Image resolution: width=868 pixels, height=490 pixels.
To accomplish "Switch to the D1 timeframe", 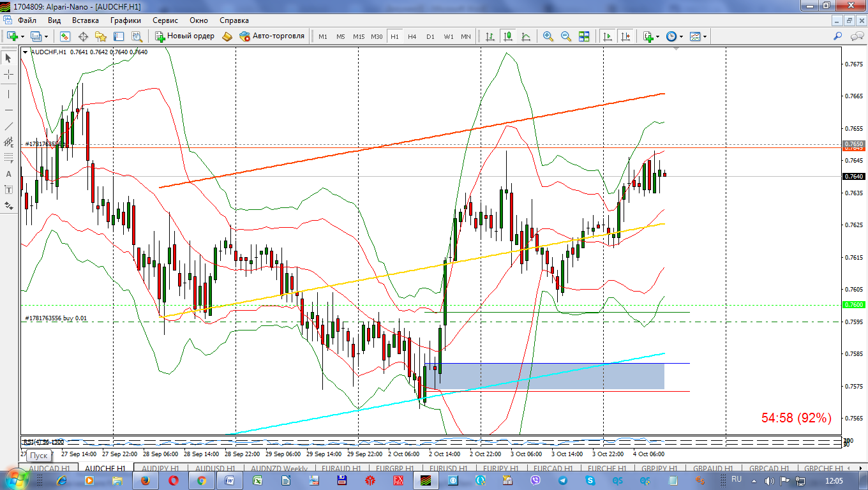I will [430, 36].
